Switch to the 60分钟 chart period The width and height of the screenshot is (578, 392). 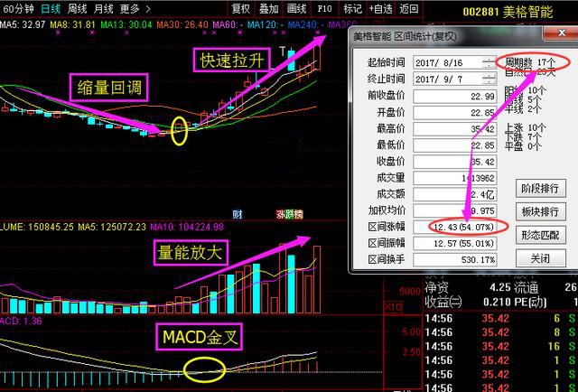(17, 9)
